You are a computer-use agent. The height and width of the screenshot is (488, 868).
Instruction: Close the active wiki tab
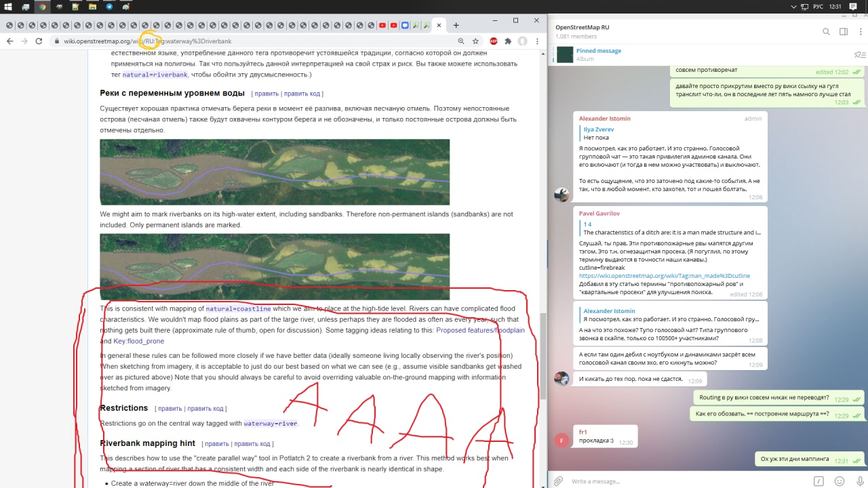(x=439, y=25)
